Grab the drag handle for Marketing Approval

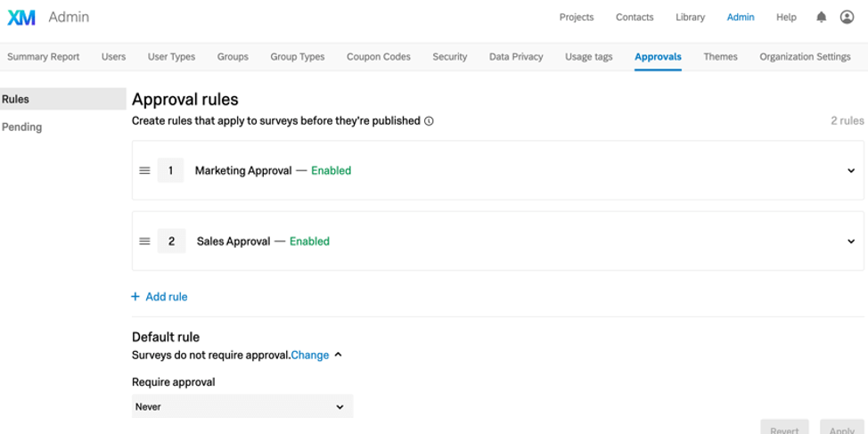[144, 170]
